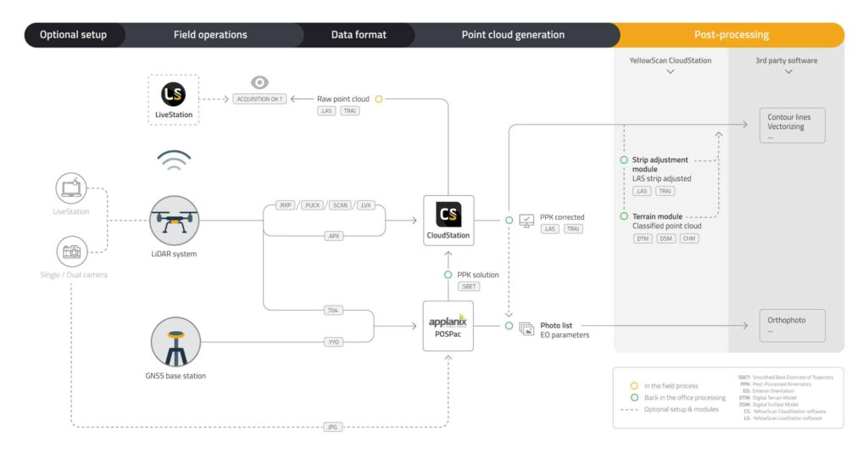
Task: Click the .YYO format tag
Action: [332, 342]
